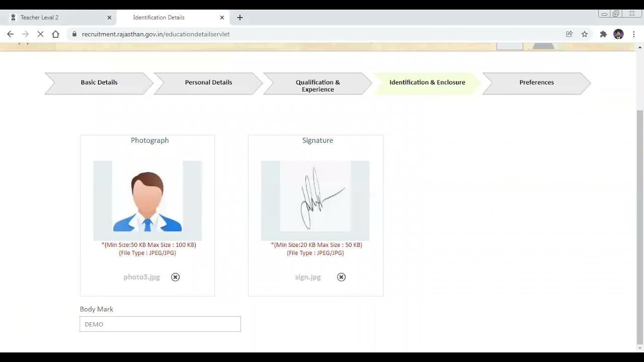
Task: Click the page vertical scrollbar thumb
Action: tap(640, 226)
